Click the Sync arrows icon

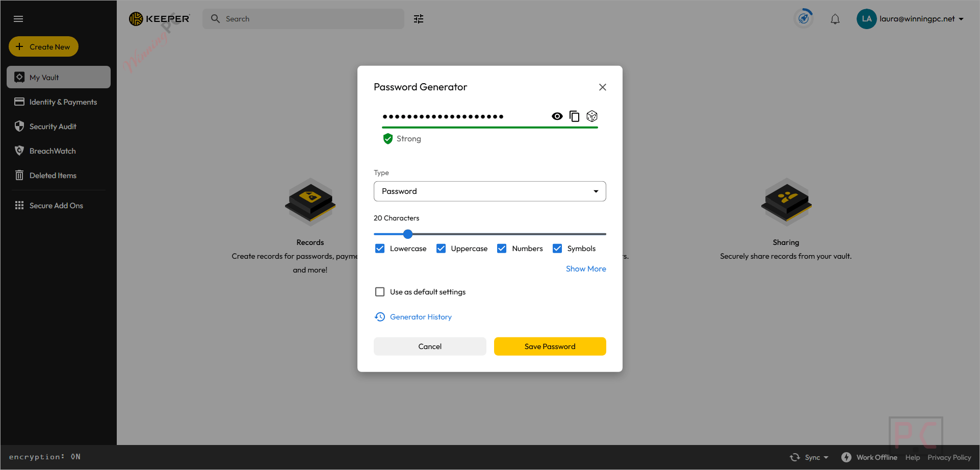click(795, 457)
